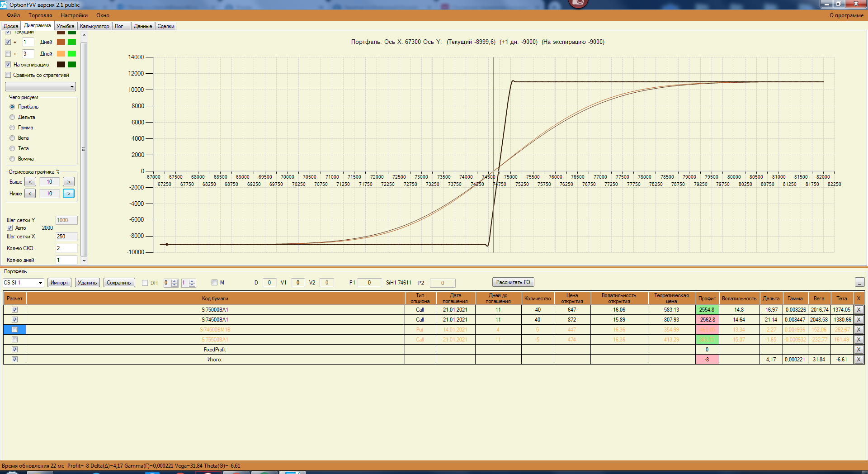Switch to the Доска tab
This screenshot has height=474, width=868.
11,26
